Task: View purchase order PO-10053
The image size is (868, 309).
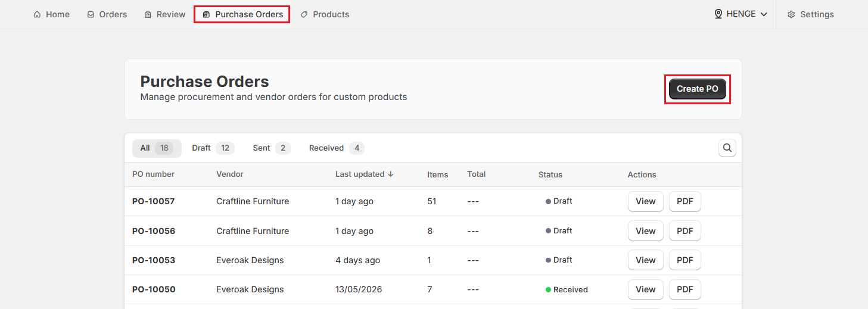Action: pyautogui.click(x=646, y=260)
